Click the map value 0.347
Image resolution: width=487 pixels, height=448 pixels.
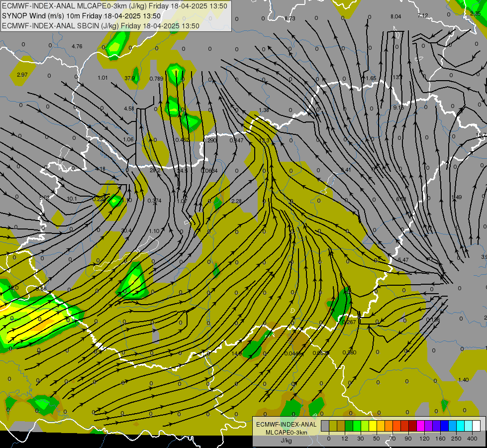tap(236, 140)
